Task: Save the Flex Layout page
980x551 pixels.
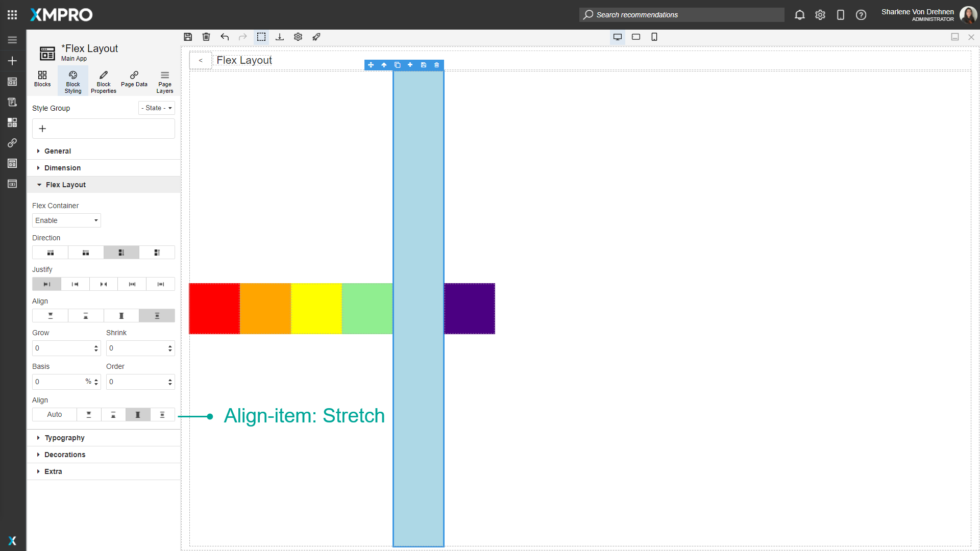Action: [188, 37]
